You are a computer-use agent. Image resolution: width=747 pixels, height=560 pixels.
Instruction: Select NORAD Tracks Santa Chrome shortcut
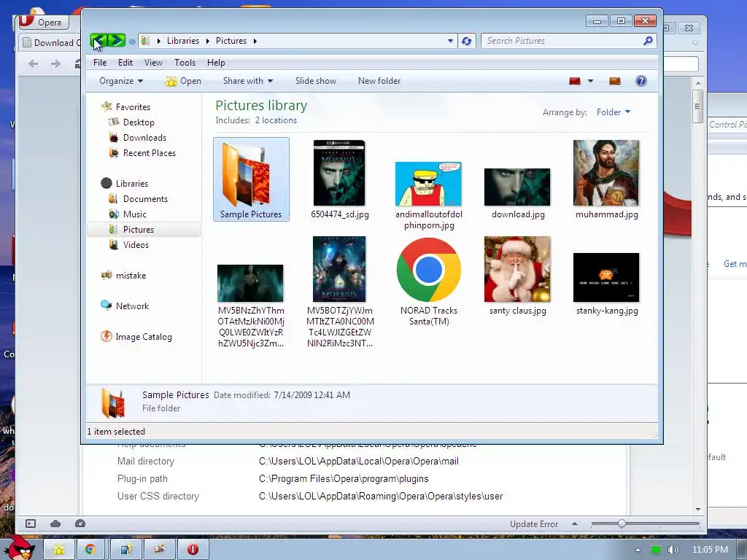[x=429, y=282]
